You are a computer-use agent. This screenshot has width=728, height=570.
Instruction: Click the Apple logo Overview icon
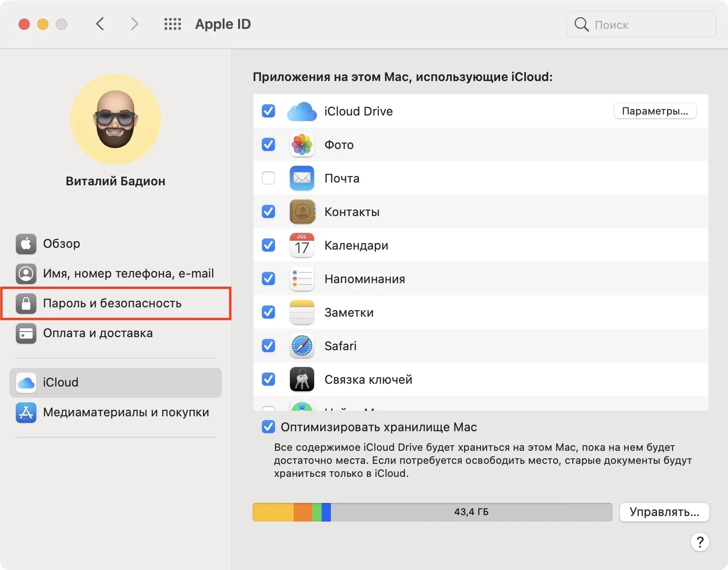(26, 244)
